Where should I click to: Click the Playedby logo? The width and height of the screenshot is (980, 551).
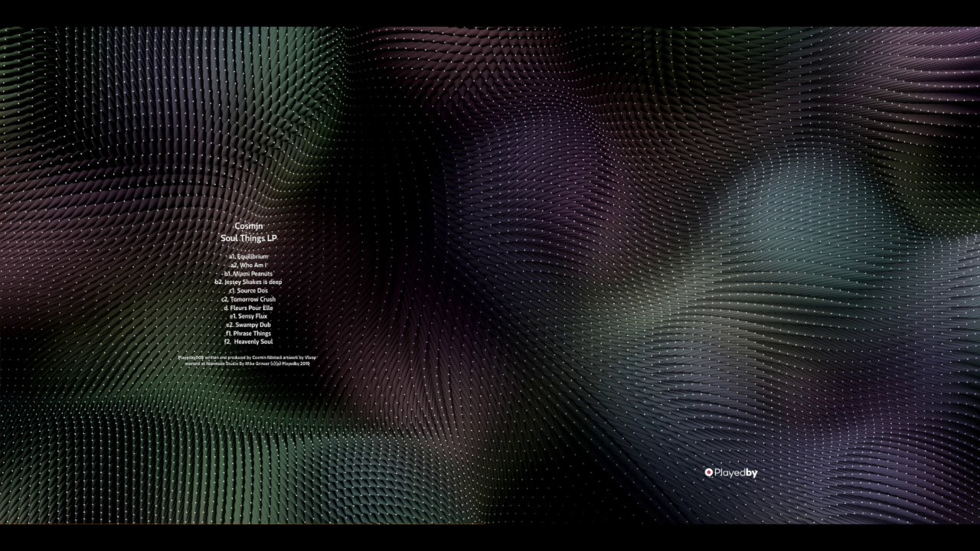[731, 473]
